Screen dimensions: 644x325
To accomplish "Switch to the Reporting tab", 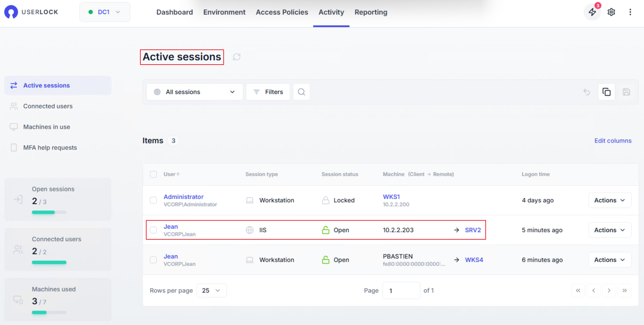I will click(371, 12).
